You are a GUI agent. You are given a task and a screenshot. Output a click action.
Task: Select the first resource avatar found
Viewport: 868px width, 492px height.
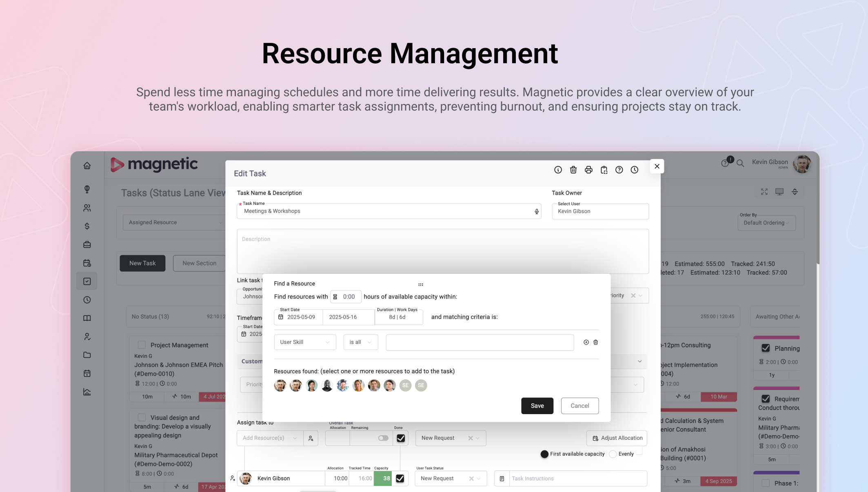280,386
